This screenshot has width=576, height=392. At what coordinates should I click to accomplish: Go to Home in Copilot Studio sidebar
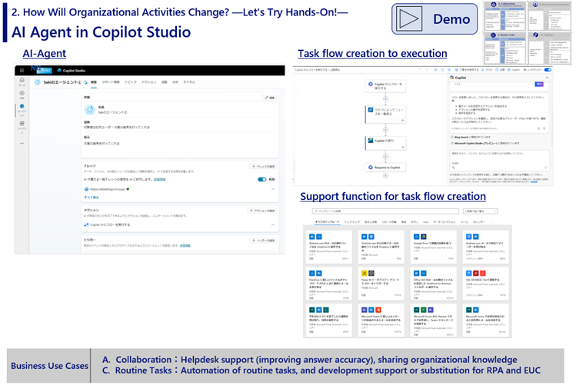[22, 81]
